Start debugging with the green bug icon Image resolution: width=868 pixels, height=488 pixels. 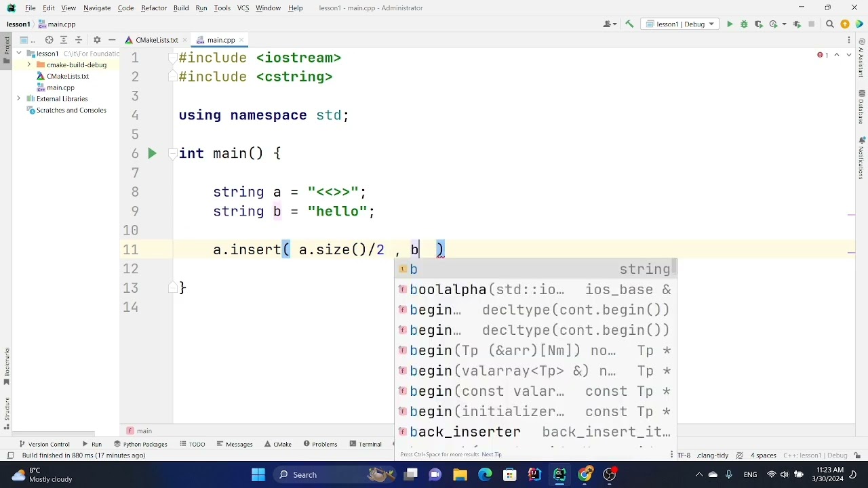point(744,24)
